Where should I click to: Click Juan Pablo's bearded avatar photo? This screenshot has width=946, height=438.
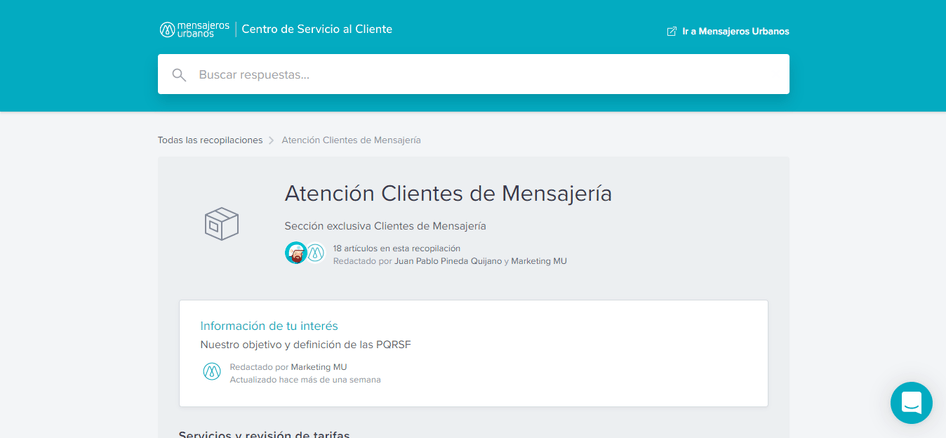tap(296, 253)
